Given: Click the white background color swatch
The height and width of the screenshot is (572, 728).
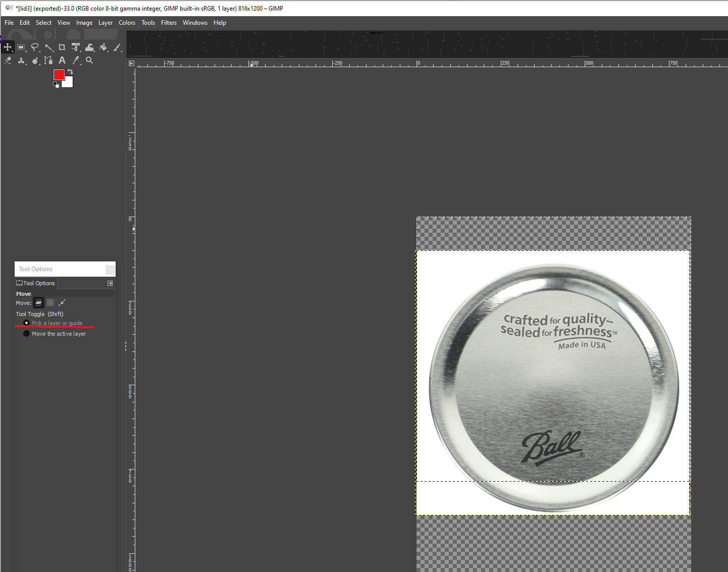Looking at the screenshot, I should [69, 83].
